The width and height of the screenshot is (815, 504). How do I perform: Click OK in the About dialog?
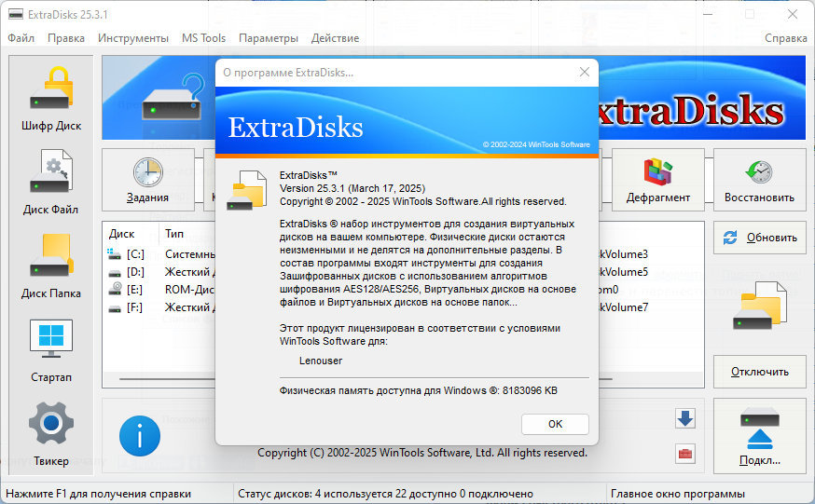coord(555,424)
